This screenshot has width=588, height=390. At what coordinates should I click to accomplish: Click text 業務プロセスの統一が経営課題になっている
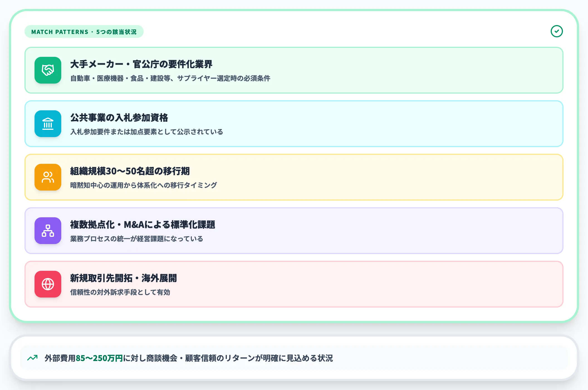coord(137,239)
